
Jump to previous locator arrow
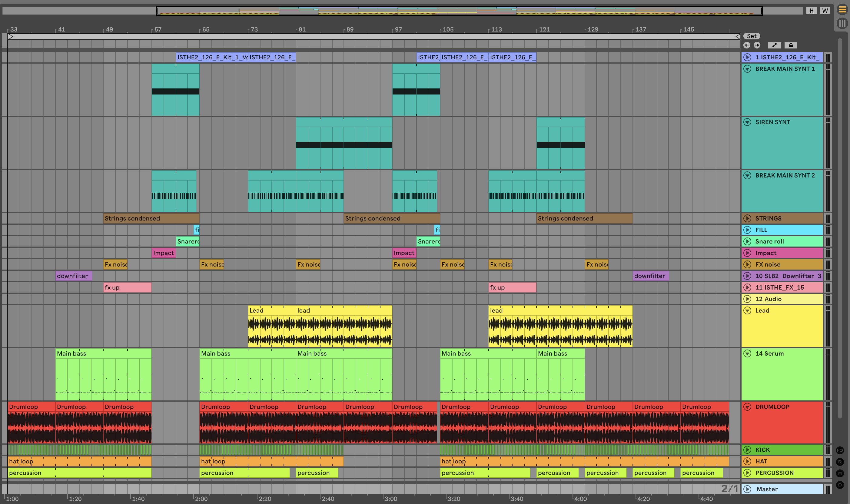pyautogui.click(x=746, y=45)
